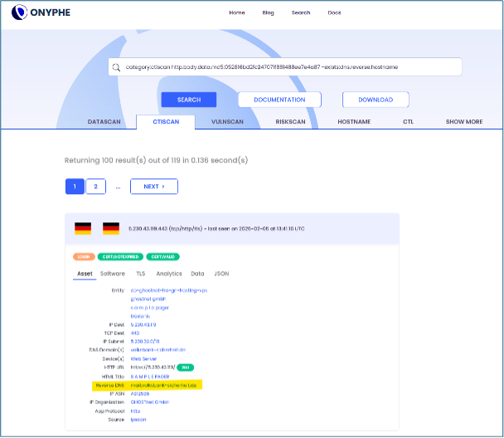
Task: Click the first Entity link
Action: 169,290
